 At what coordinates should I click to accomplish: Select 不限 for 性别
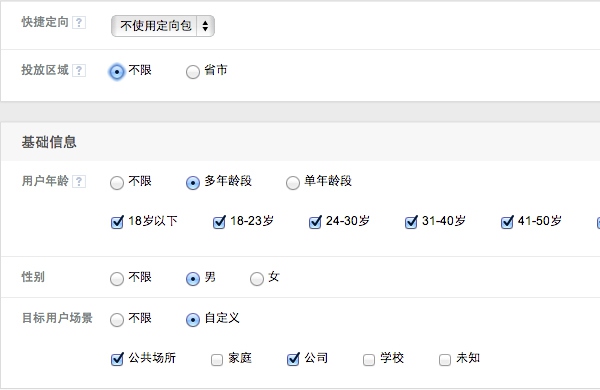click(117, 279)
